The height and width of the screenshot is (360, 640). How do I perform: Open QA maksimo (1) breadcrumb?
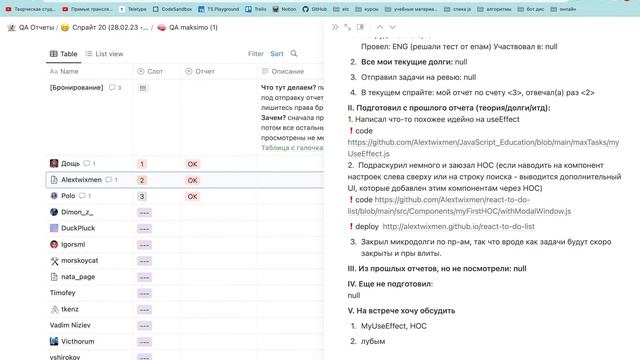188,27
